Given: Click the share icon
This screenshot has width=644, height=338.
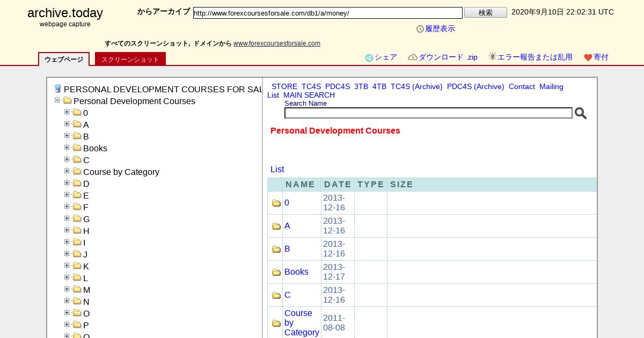Looking at the screenshot, I should click(369, 58).
